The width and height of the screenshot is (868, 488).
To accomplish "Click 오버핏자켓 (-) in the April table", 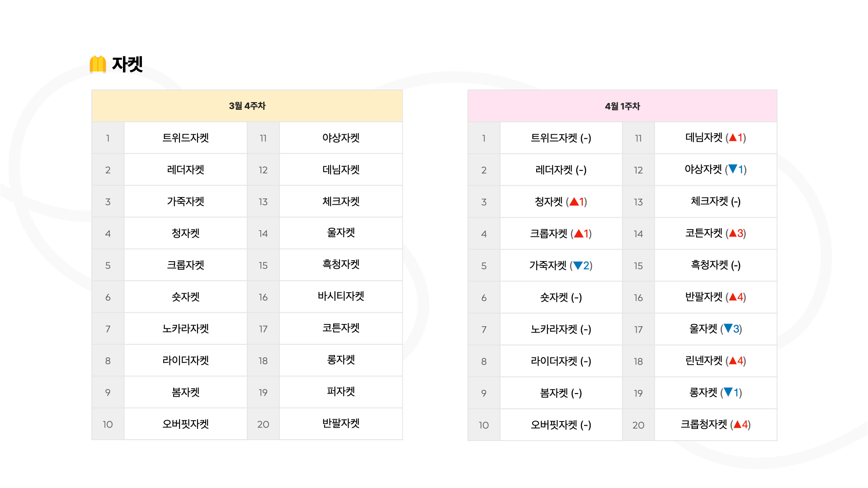I will click(561, 425).
